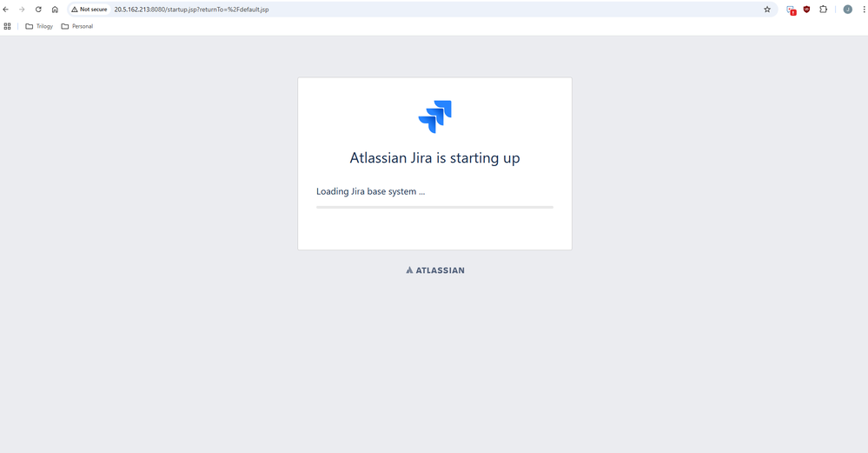
Task: Open the apps grid in bookmarks bar
Action: pos(7,26)
